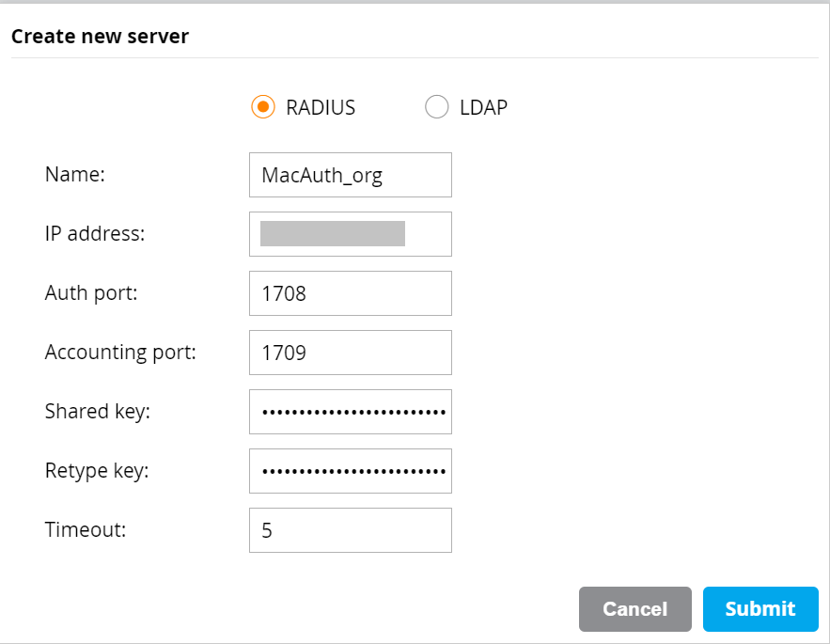Click the Auth port field showing 1708
This screenshot has height=644, width=830.
click(x=350, y=293)
